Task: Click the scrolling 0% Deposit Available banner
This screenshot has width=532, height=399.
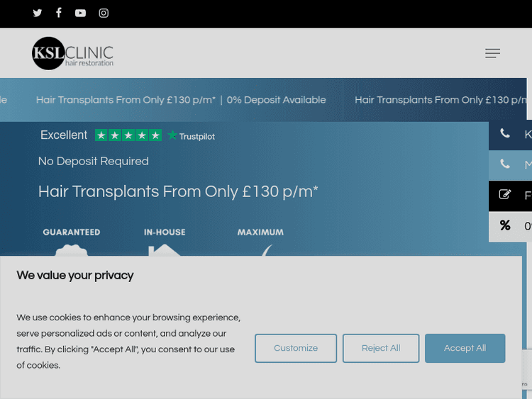Action: [277, 100]
